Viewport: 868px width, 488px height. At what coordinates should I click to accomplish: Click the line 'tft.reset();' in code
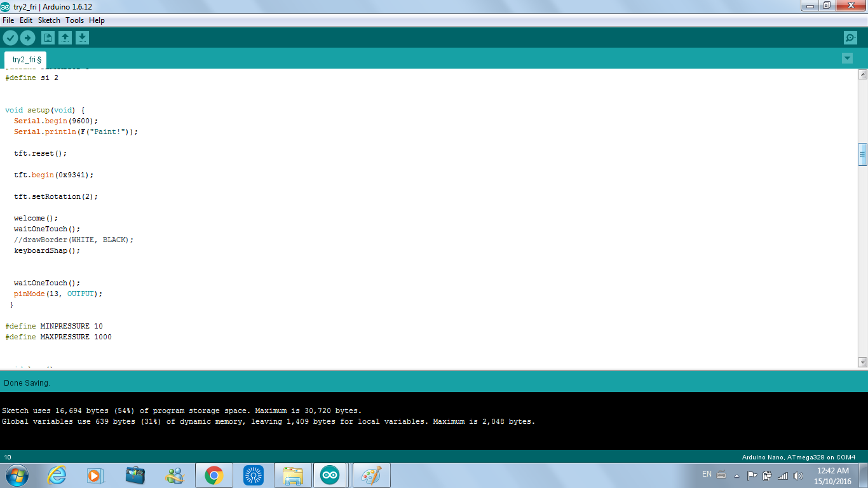tap(40, 153)
